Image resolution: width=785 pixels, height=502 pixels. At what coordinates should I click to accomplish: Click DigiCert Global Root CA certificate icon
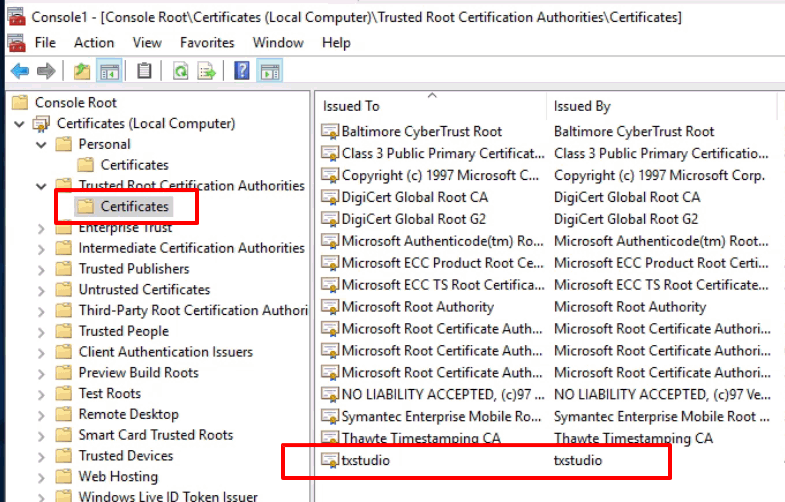pos(330,197)
